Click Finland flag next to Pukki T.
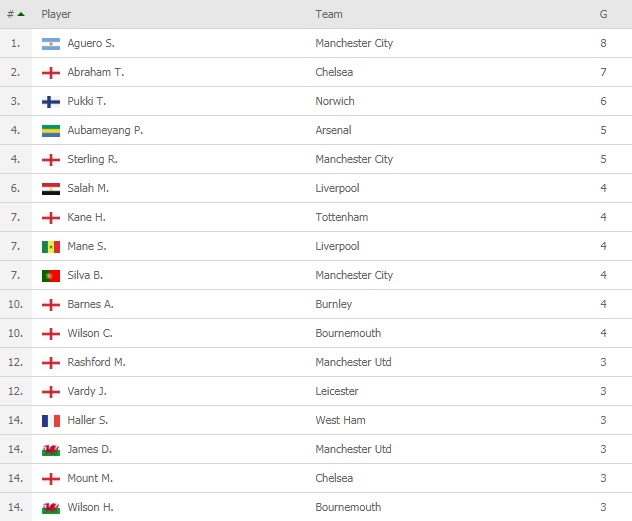Image resolution: width=632 pixels, height=521 pixels. click(x=51, y=102)
